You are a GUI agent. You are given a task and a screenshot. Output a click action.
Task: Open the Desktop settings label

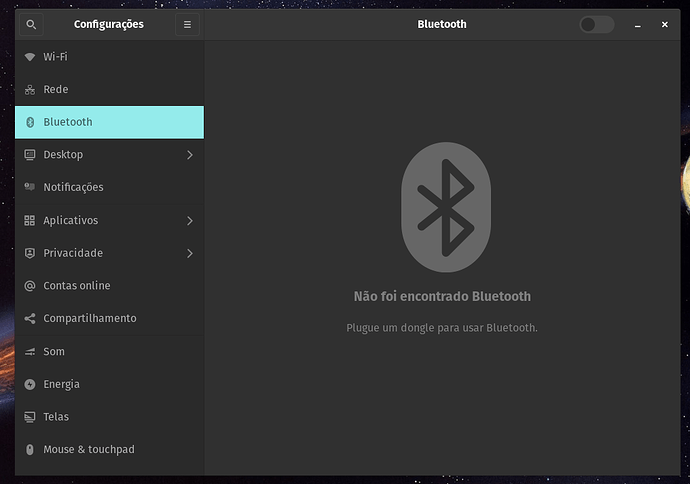(63, 155)
